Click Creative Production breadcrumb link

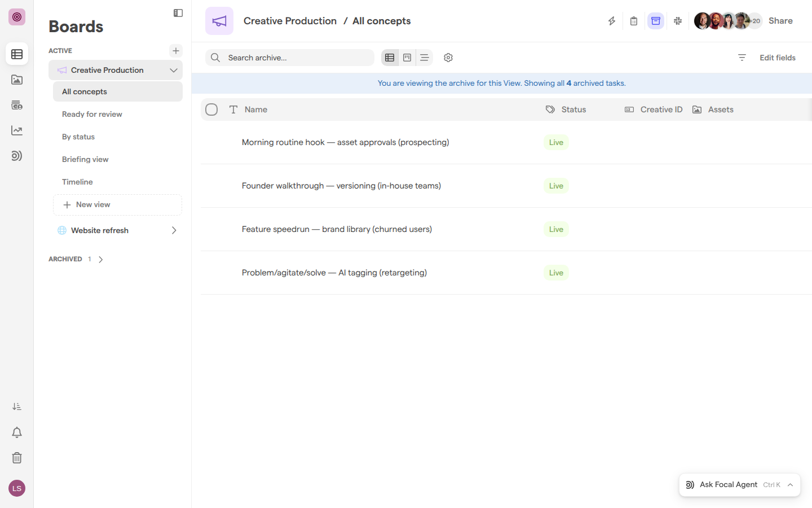(x=290, y=21)
